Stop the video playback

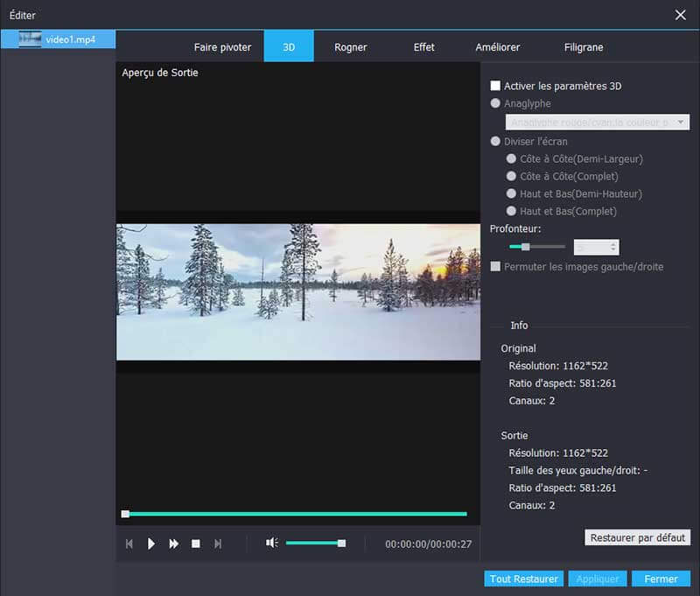coord(196,543)
